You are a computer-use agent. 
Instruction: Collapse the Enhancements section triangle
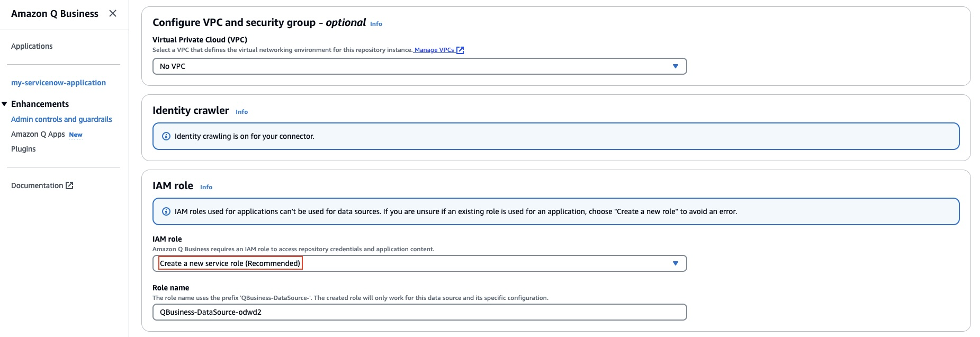point(4,104)
